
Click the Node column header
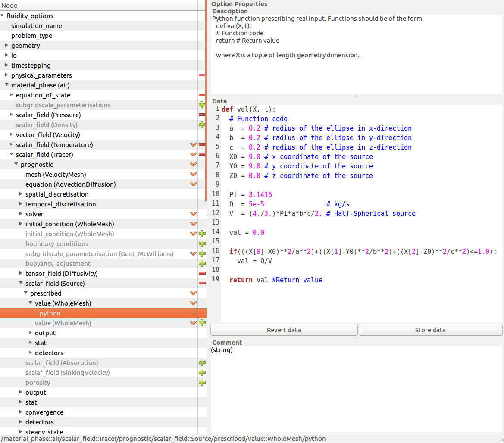point(99,5)
